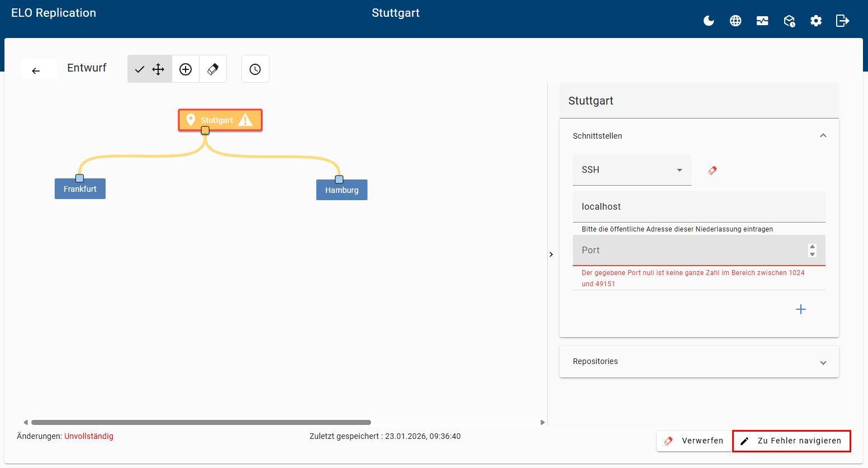Focus the Port input field
This screenshot has width=868, height=468.
coord(699,250)
